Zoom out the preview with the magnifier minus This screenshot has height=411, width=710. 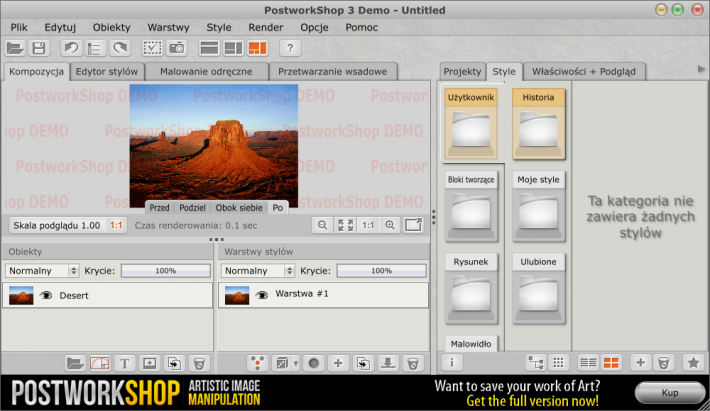322,225
